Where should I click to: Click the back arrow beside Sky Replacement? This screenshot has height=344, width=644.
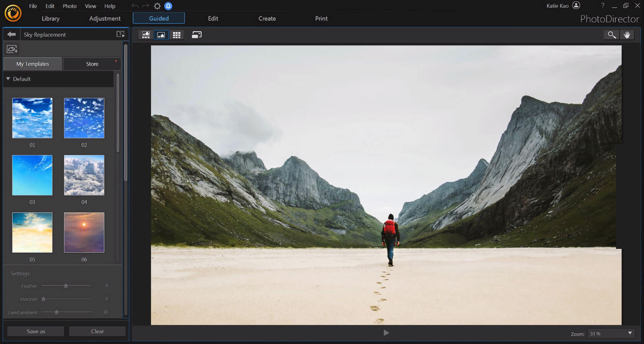(11, 35)
